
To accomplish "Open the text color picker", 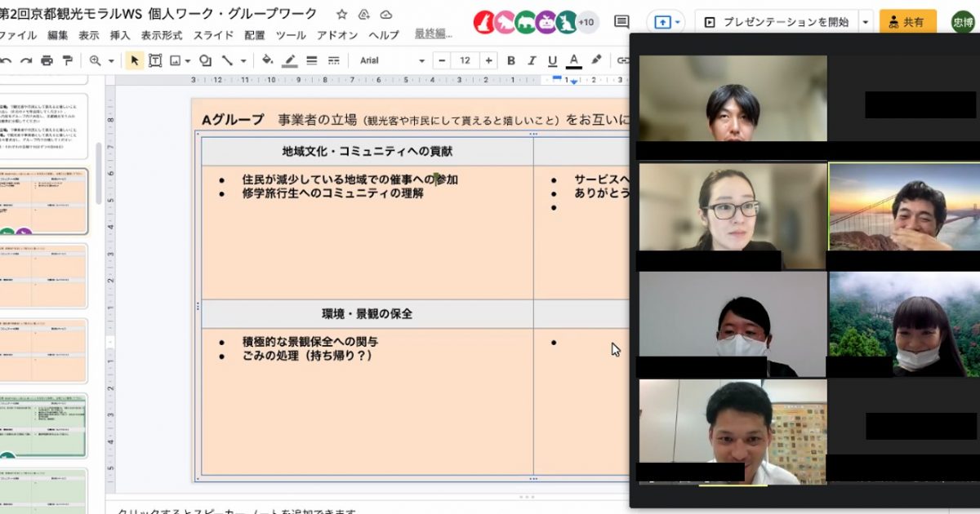I will pos(573,60).
